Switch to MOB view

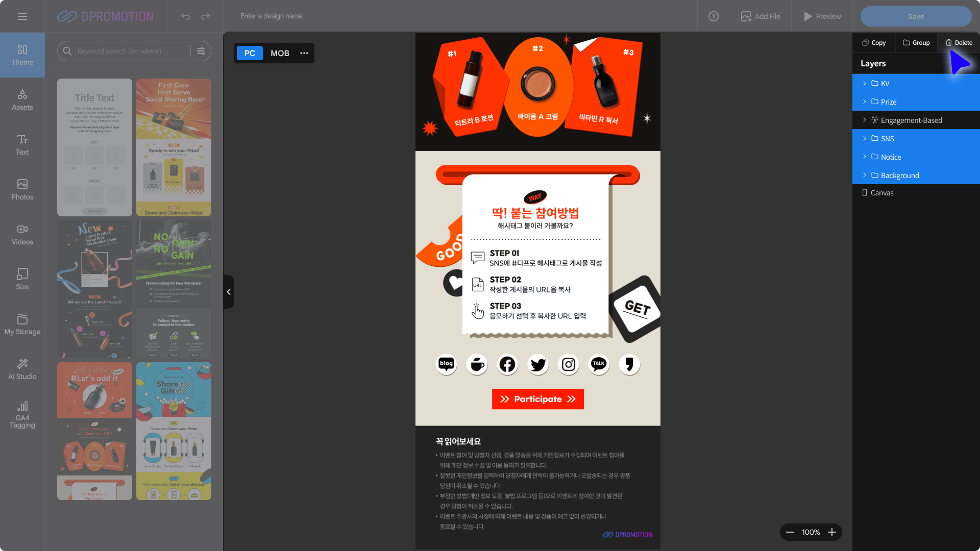[x=280, y=53]
